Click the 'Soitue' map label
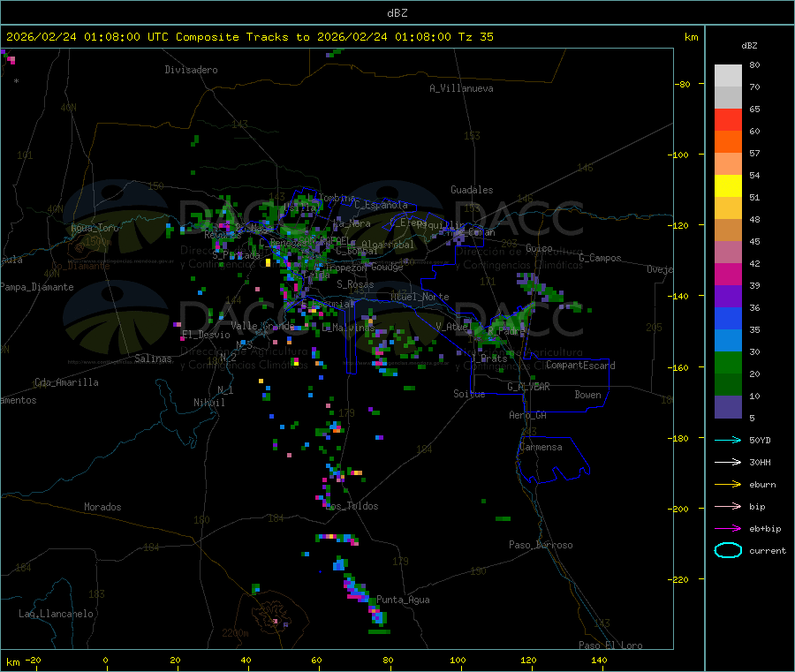Viewport: 795px width, 672px height. (470, 394)
